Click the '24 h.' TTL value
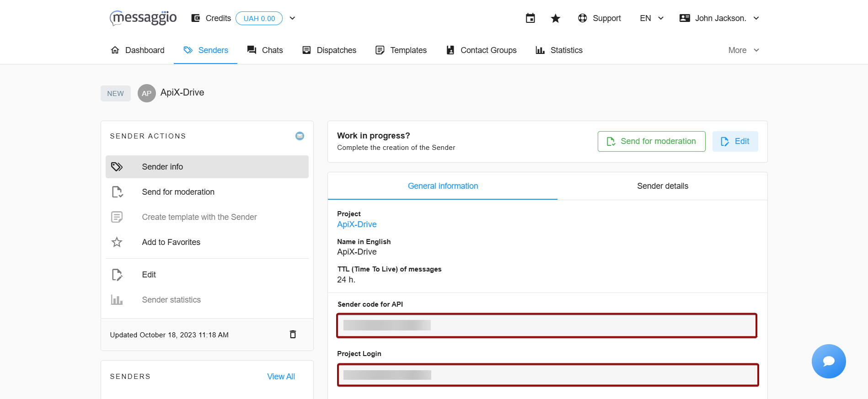868x399 pixels. (346, 280)
